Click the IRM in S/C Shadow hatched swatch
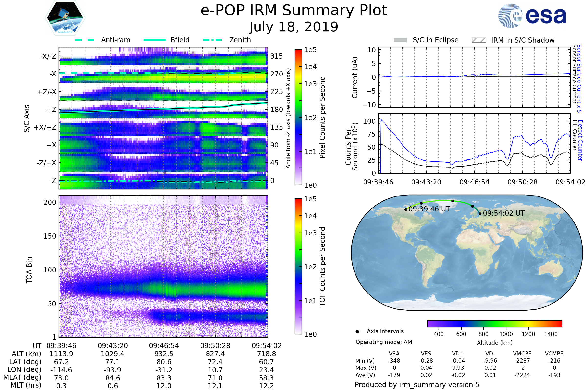588x392 pixels. (x=479, y=40)
